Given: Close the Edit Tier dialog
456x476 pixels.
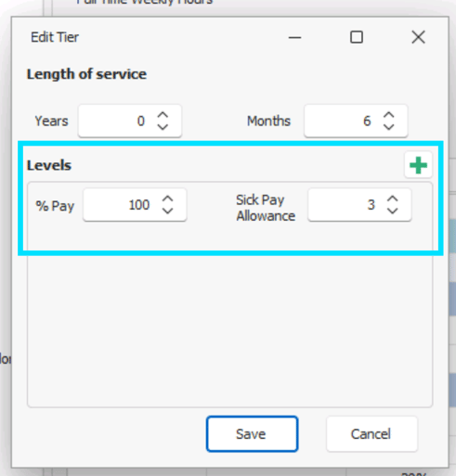Looking at the screenshot, I should [x=418, y=37].
